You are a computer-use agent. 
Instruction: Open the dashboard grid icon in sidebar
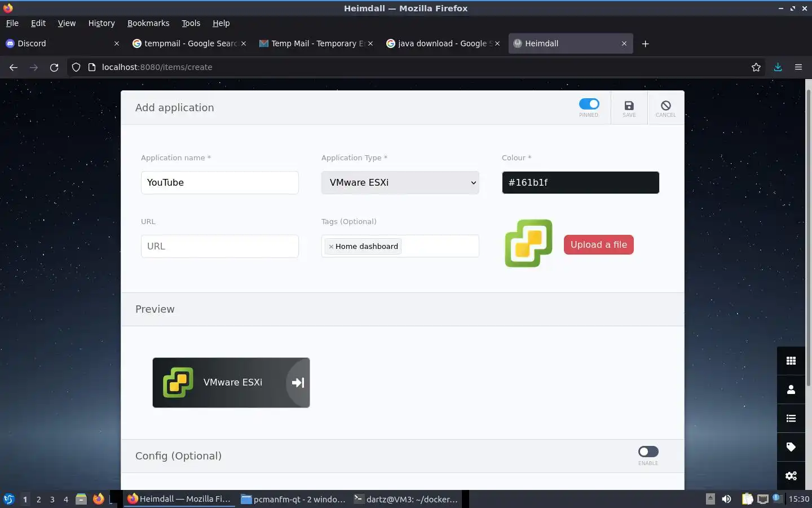(x=791, y=361)
